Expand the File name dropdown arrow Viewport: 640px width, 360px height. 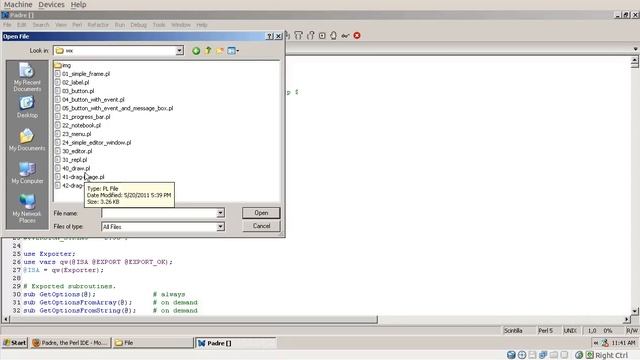[220, 213]
